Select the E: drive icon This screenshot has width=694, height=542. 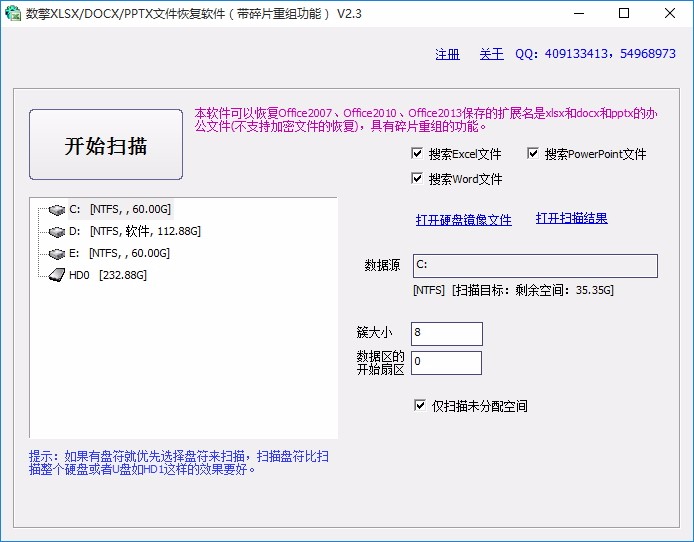pyautogui.click(x=57, y=254)
